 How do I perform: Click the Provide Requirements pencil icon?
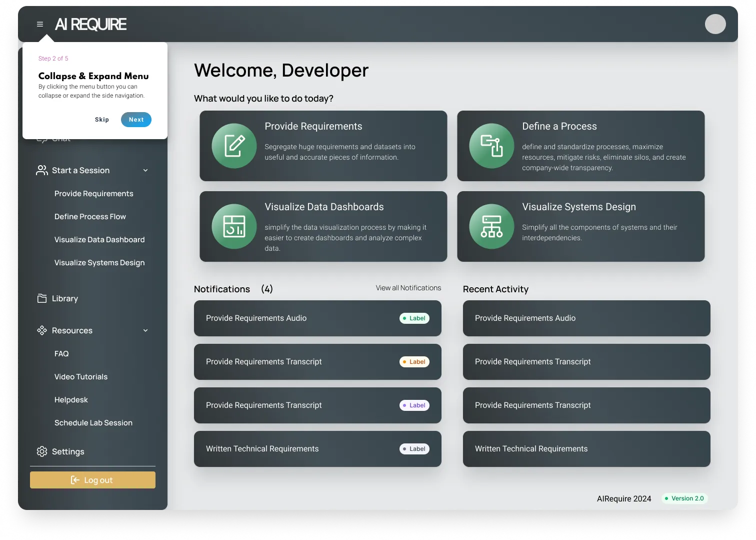coord(234,146)
